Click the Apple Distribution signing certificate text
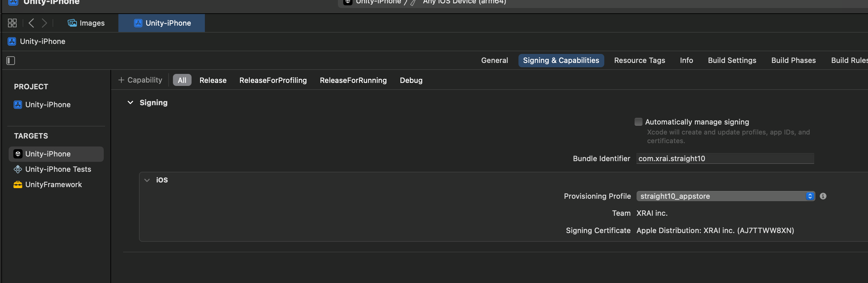 point(715,231)
